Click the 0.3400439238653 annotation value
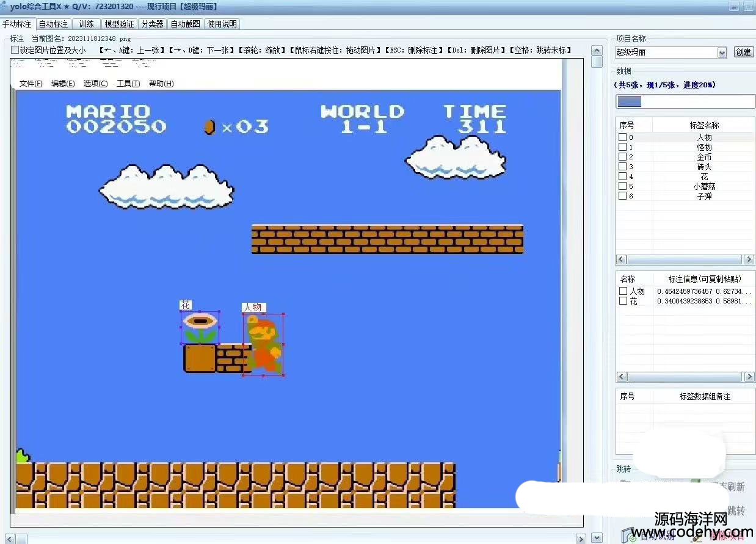Screen dimensions: 756x544 click(685, 301)
